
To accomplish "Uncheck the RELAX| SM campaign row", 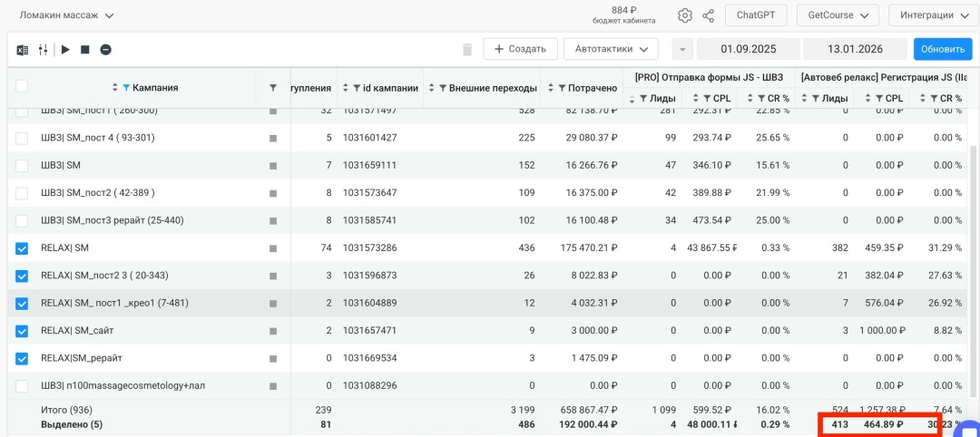I will [21, 248].
